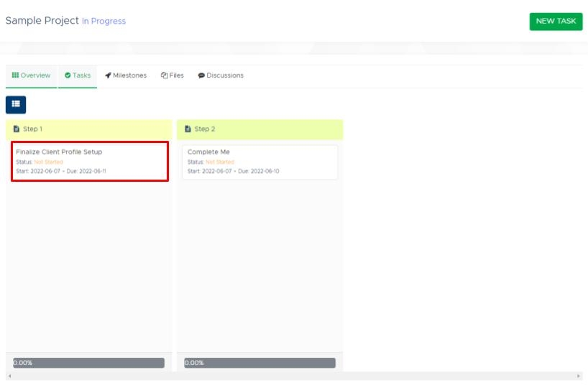Click the Step 2 progress bar showing 0.00%
This screenshot has height=388, width=588.
259,363
